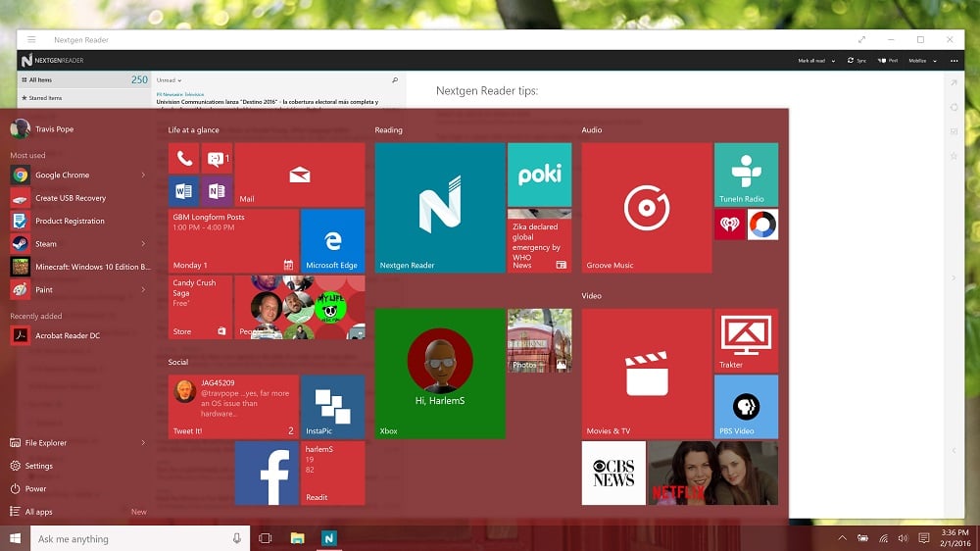Viewport: 980px width, 551px height.
Task: Click the Windows Start button
Action: (15, 538)
